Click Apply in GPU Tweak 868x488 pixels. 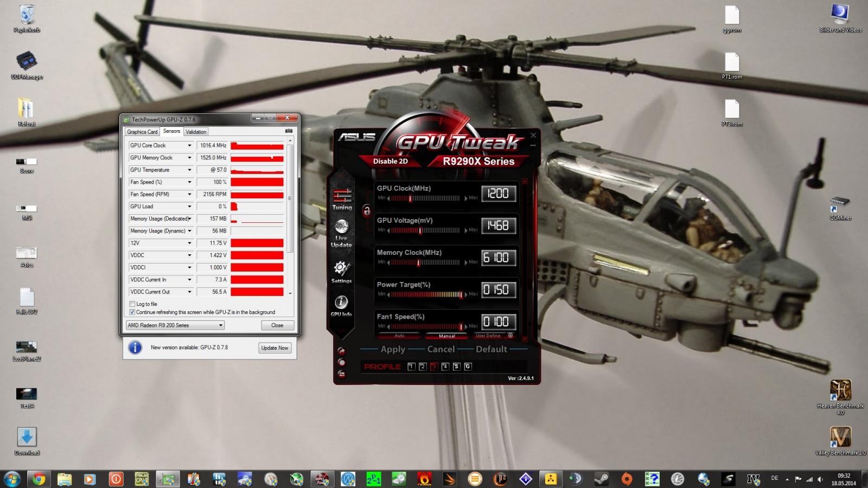[x=393, y=349]
